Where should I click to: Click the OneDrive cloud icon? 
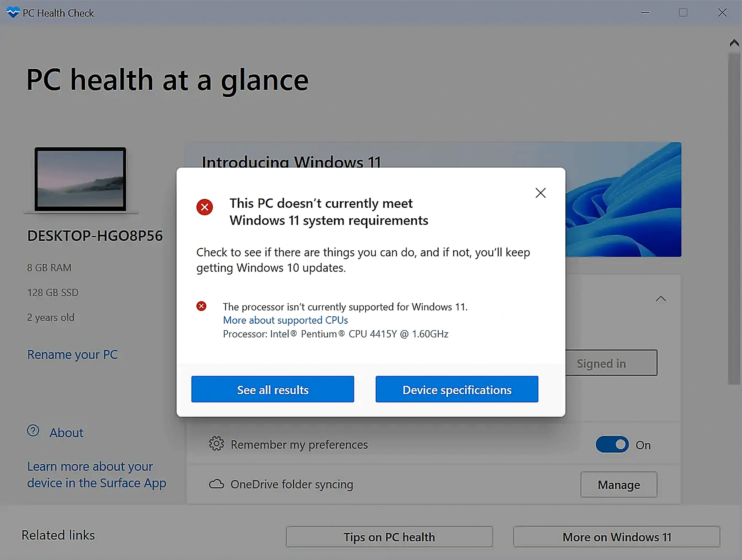tap(216, 484)
